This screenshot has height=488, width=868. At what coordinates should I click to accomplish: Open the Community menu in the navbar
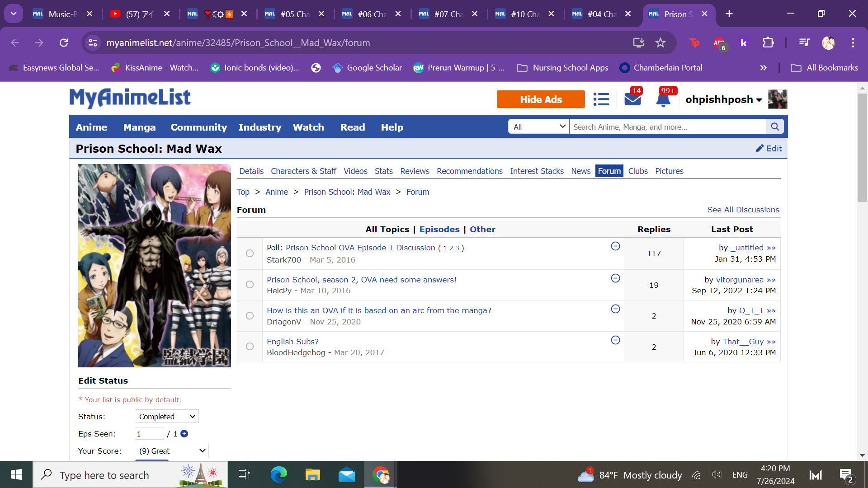[x=198, y=127]
